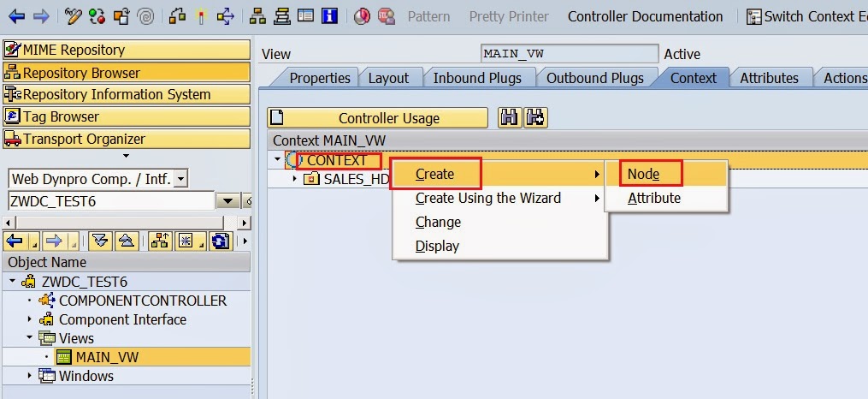Click the Find binoculars icon in Context tab
The height and width of the screenshot is (399, 868).
pos(510,117)
